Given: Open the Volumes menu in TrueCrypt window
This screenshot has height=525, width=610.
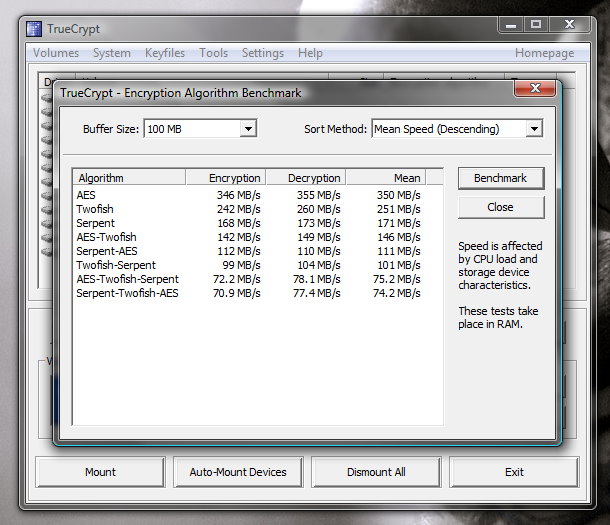Looking at the screenshot, I should (56, 52).
